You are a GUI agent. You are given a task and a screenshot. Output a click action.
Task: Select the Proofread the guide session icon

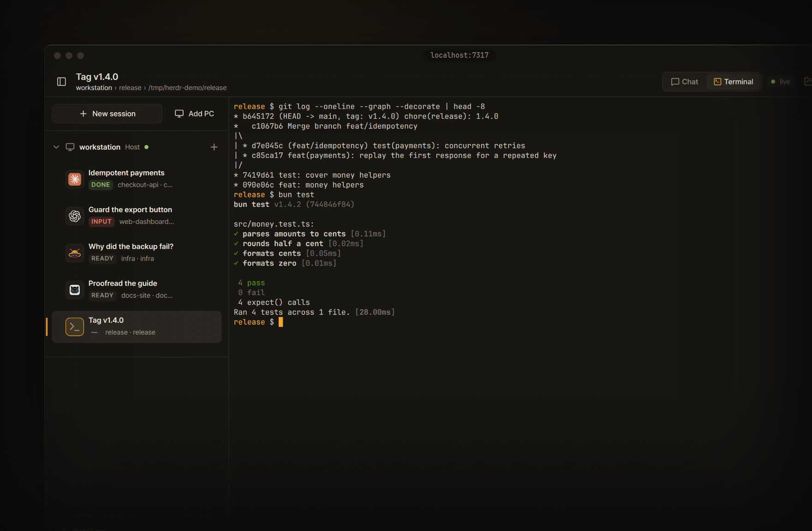(75, 290)
